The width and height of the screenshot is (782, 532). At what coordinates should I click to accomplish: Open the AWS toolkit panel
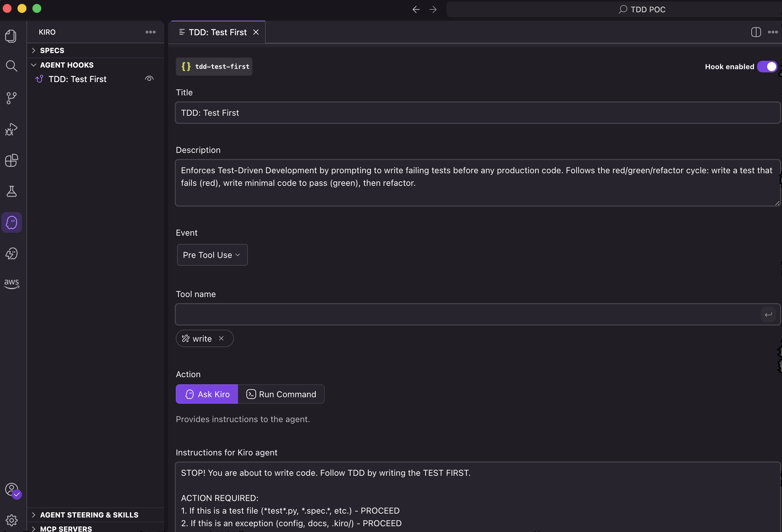point(11,283)
